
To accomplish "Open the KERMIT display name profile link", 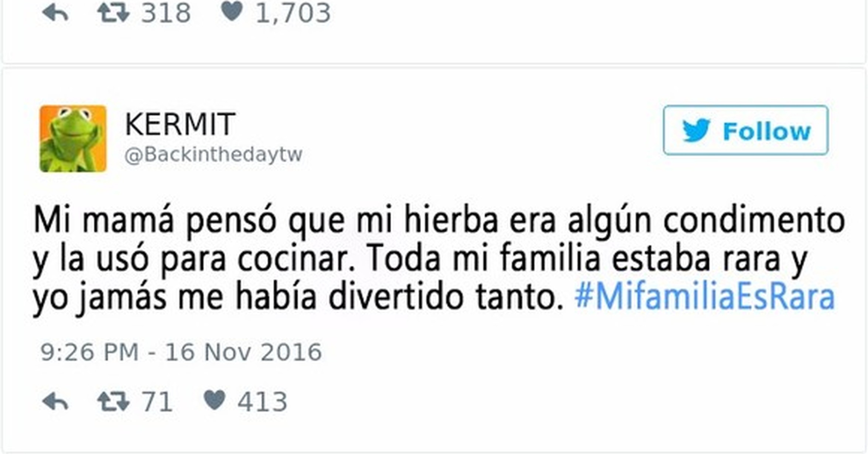I will click(180, 124).
